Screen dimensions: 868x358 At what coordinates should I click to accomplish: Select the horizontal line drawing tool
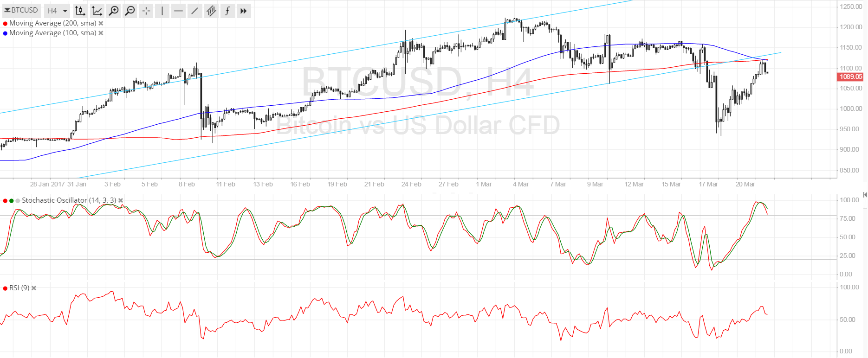click(178, 11)
